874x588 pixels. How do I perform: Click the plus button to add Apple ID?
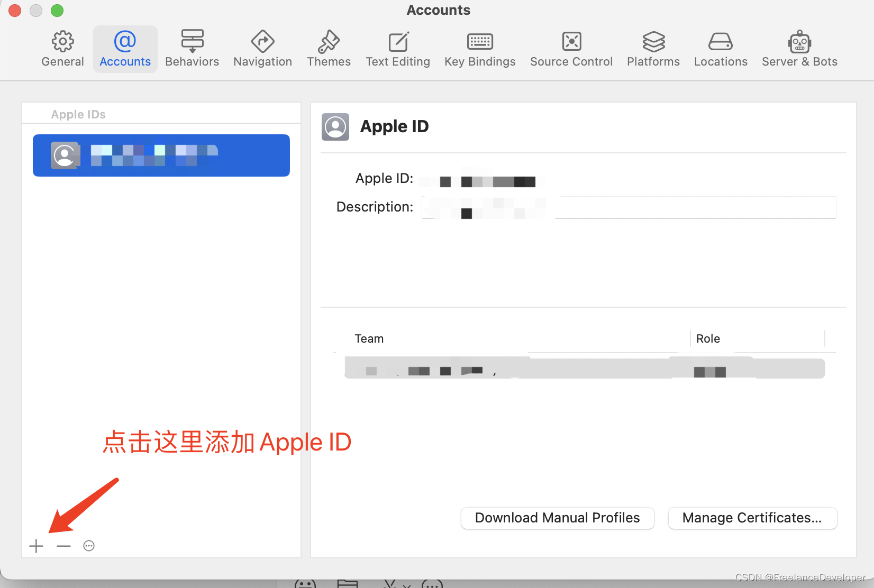click(36, 546)
